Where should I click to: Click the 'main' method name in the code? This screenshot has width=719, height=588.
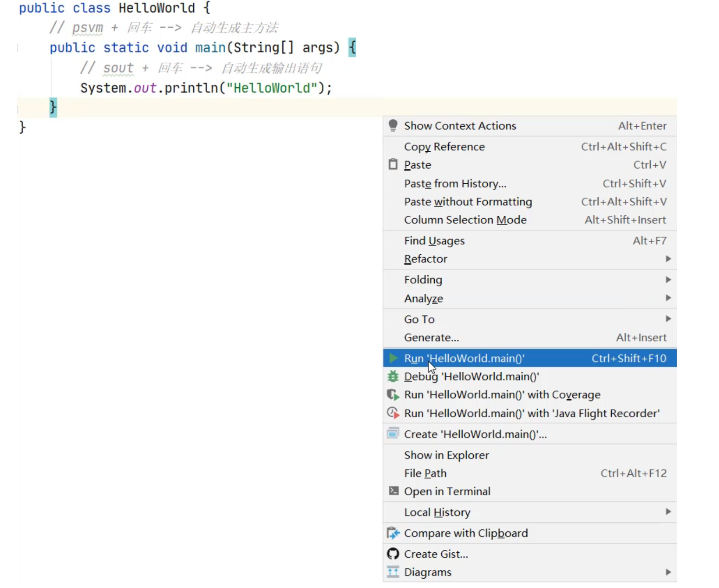[x=210, y=47]
